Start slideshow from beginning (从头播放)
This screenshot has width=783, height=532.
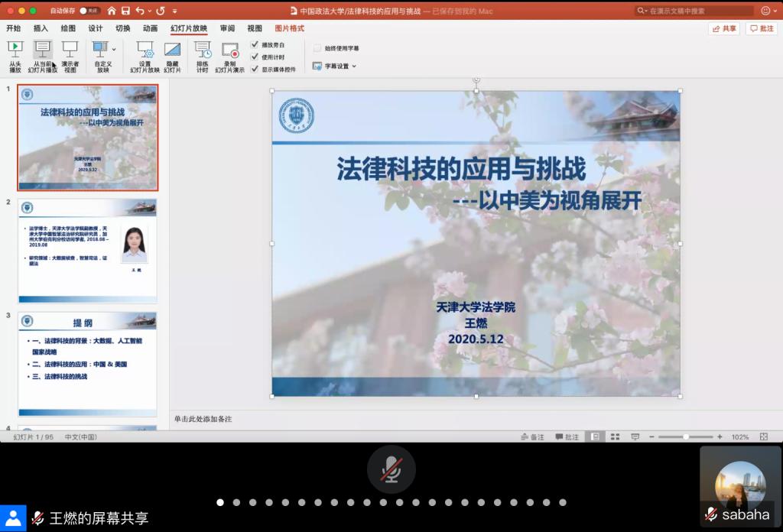click(x=15, y=57)
